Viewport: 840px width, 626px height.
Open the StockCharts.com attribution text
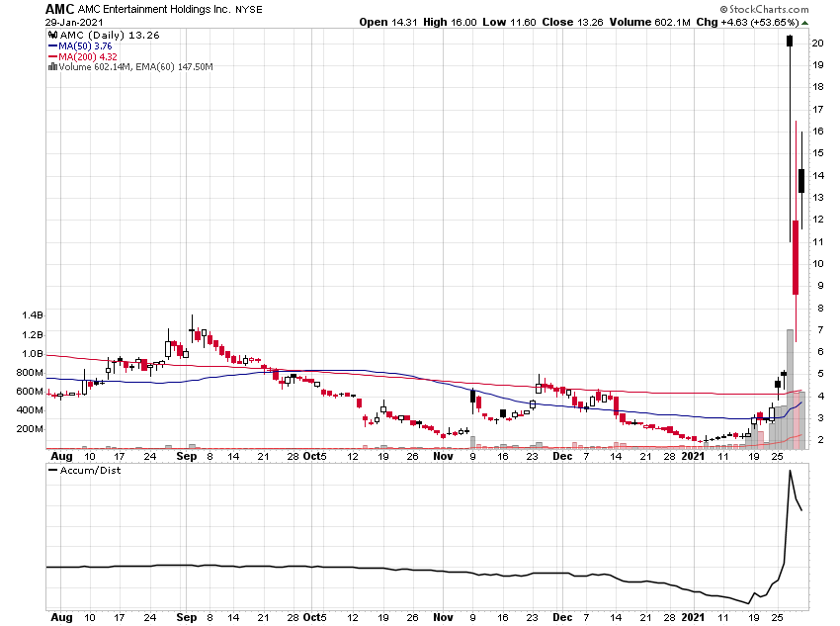pyautogui.click(x=769, y=9)
